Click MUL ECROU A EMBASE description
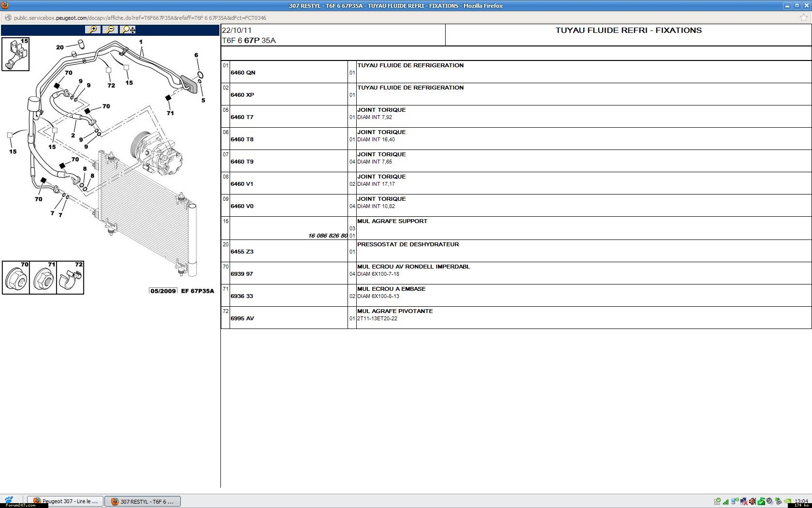 pos(391,289)
